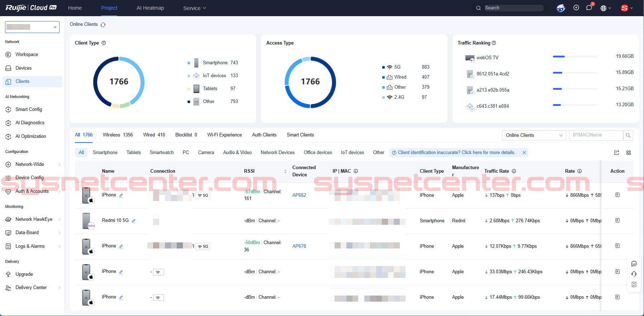Image resolution: width=644 pixels, height=316 pixels.
Task: Open action details icon for first iPhone row
Action: [617, 195]
